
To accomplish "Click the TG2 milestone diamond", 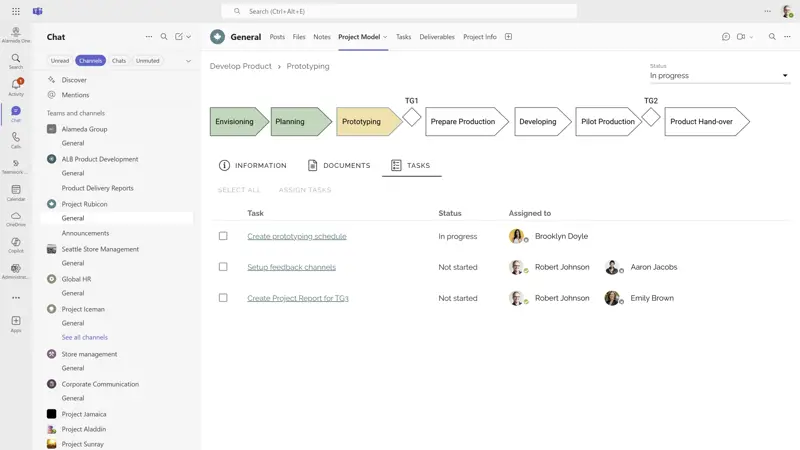I will pos(651,118).
